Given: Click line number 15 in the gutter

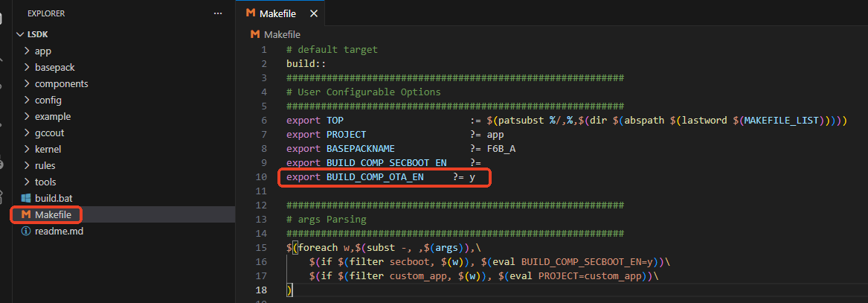Looking at the screenshot, I should (261, 247).
